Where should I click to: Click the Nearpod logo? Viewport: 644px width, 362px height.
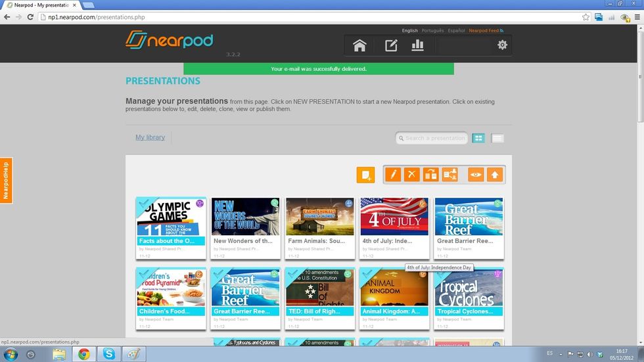170,40
